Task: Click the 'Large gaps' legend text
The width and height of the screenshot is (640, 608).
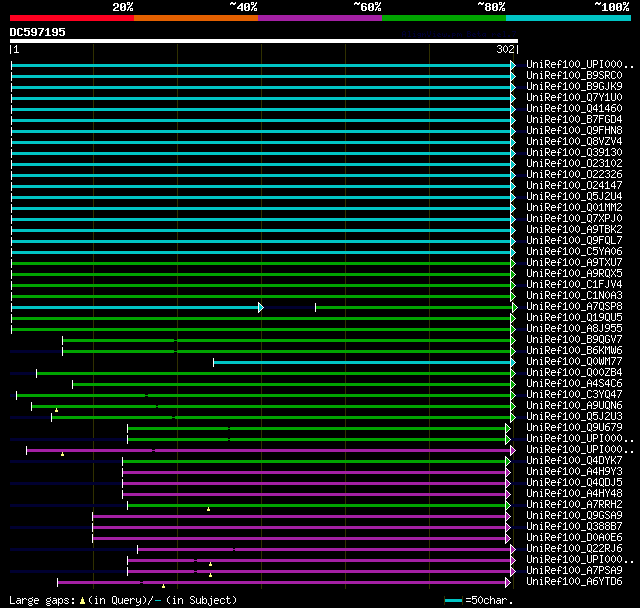Action: pyautogui.click(x=42, y=601)
